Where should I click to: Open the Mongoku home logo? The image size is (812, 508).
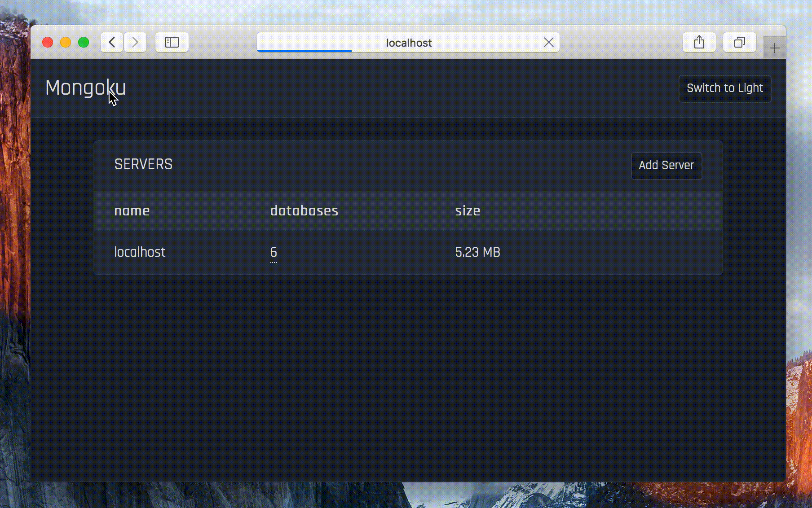pyautogui.click(x=86, y=88)
